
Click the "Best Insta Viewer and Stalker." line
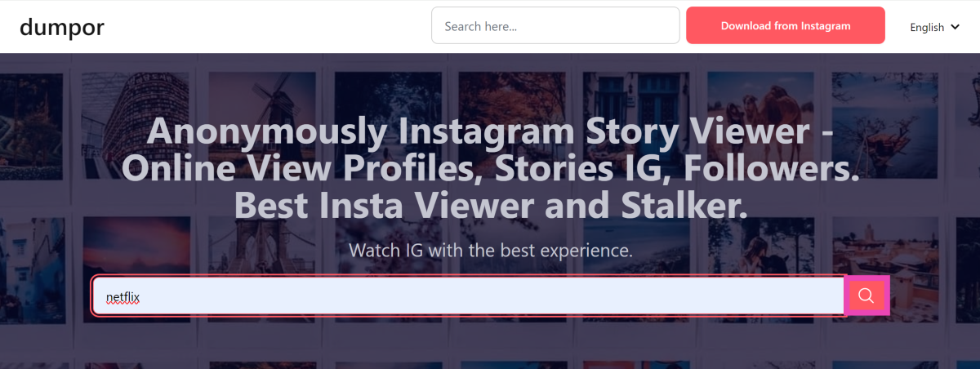(x=490, y=205)
